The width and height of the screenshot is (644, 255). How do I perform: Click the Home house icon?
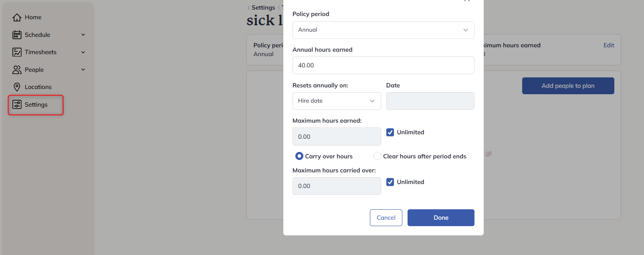(17, 17)
